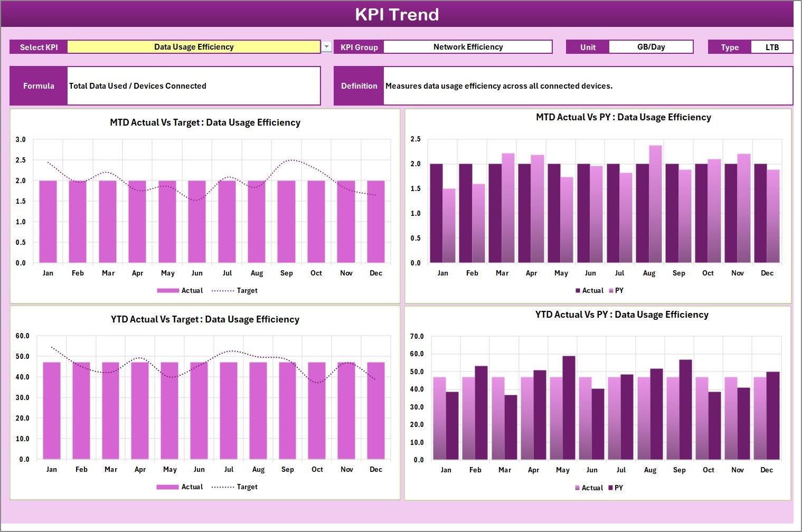Viewport: 802px width, 532px height.
Task: Click the Network Efficiency KPI Group field
Action: coord(467,46)
